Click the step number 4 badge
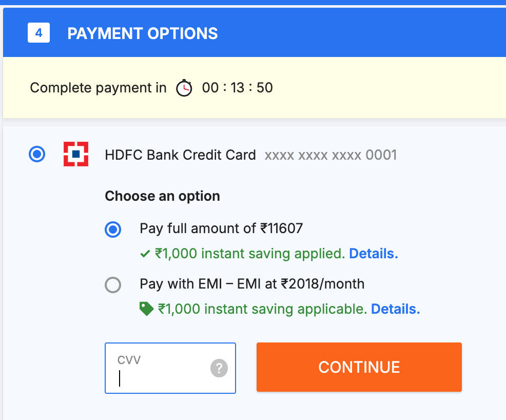This screenshot has width=506, height=420. (x=38, y=34)
